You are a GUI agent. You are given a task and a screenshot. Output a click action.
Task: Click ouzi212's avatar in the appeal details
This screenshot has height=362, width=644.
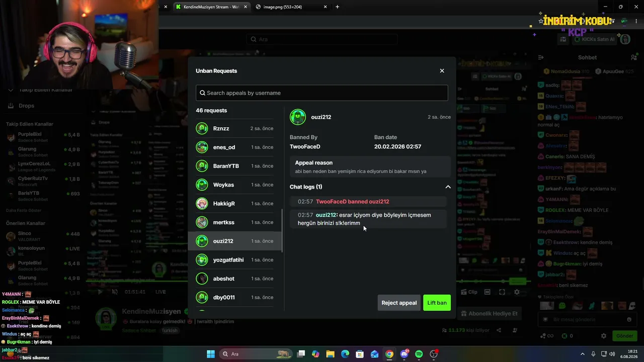(298, 117)
